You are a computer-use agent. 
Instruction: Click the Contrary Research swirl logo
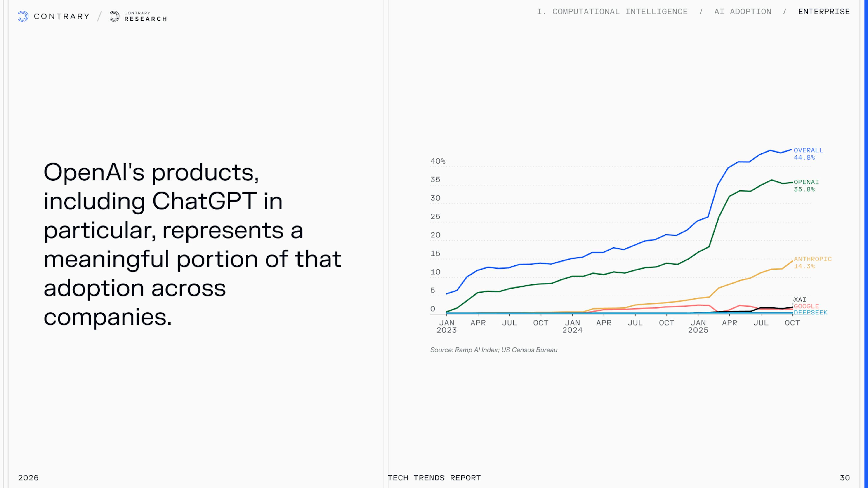click(115, 16)
